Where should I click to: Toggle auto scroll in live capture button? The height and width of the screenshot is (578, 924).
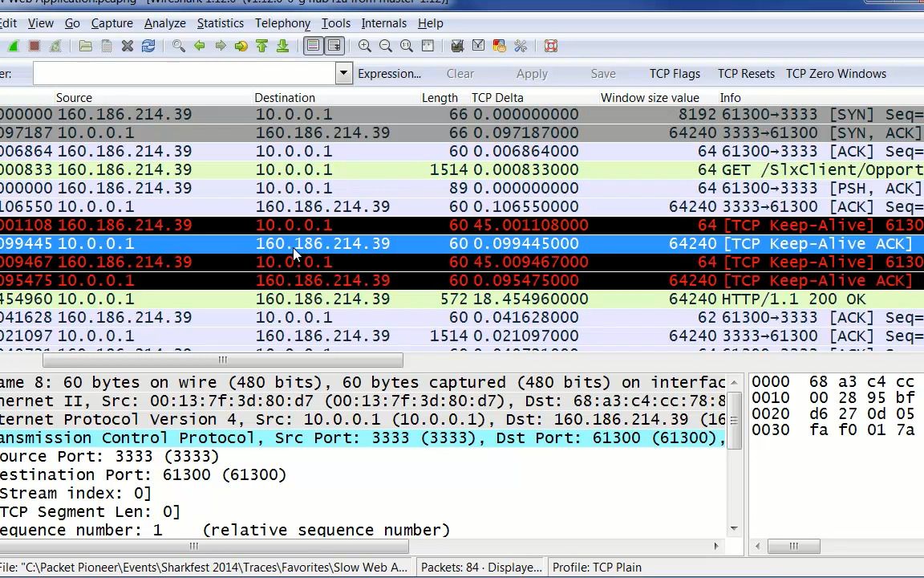point(334,46)
